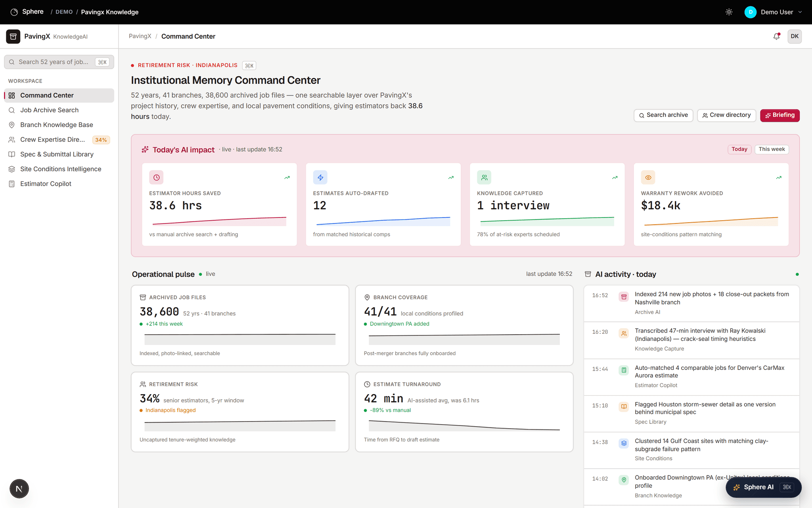The height and width of the screenshot is (508, 812).
Task: Click the 16:20 Knowledge Capture activity icon
Action: [624, 333]
